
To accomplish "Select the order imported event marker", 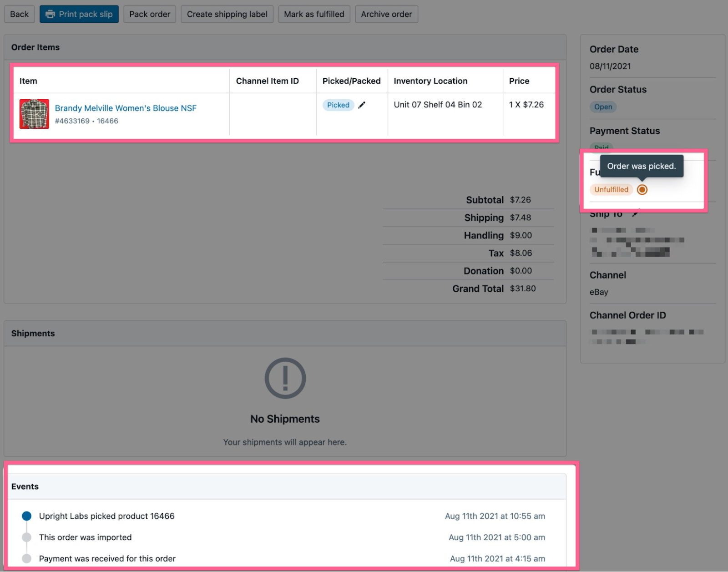I will pos(27,537).
